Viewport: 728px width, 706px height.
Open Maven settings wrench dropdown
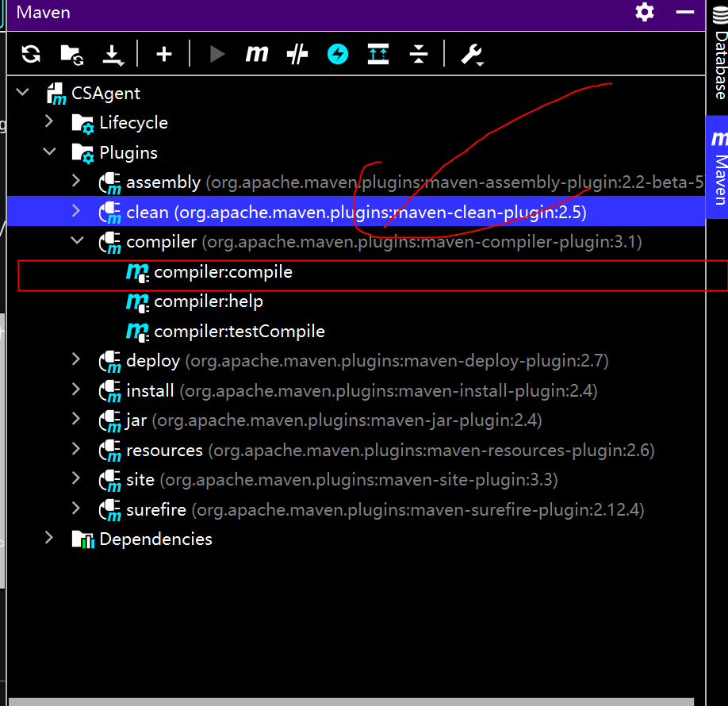(x=472, y=55)
